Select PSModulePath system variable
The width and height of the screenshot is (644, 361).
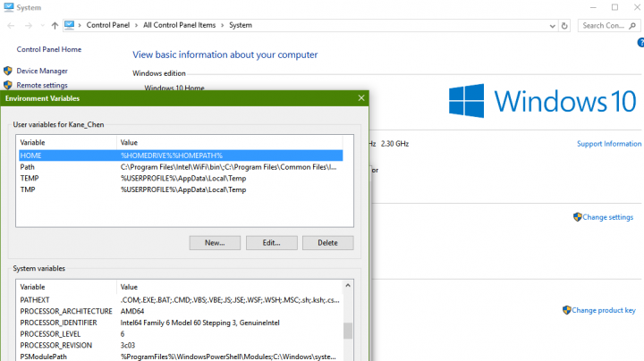[181, 357]
